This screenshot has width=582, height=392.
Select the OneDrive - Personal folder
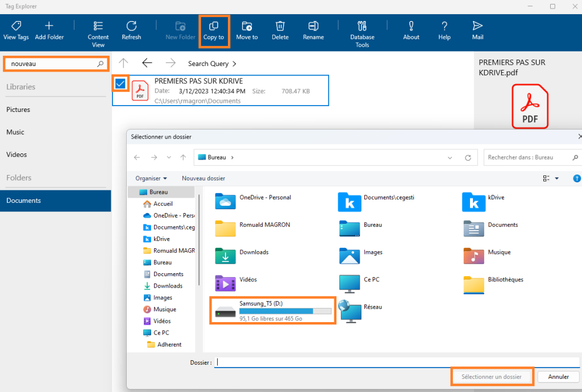point(253,201)
